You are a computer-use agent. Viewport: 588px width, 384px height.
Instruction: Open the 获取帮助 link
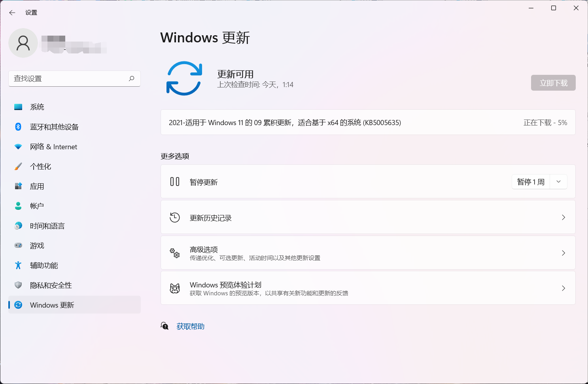(191, 326)
